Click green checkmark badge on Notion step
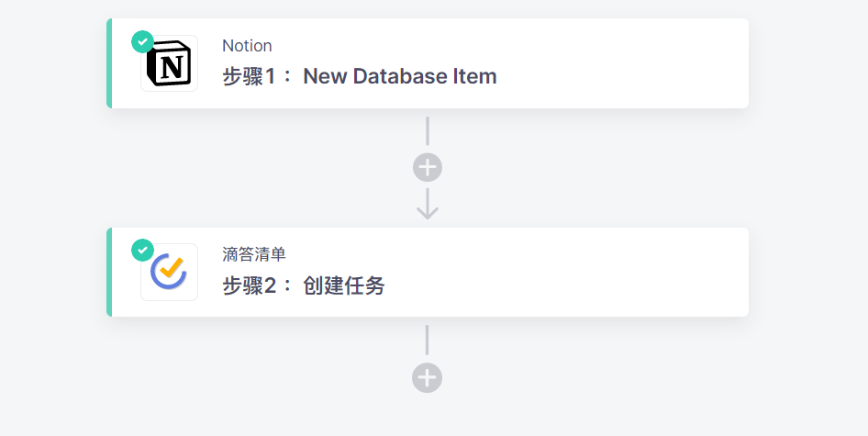The image size is (868, 436). (142, 41)
